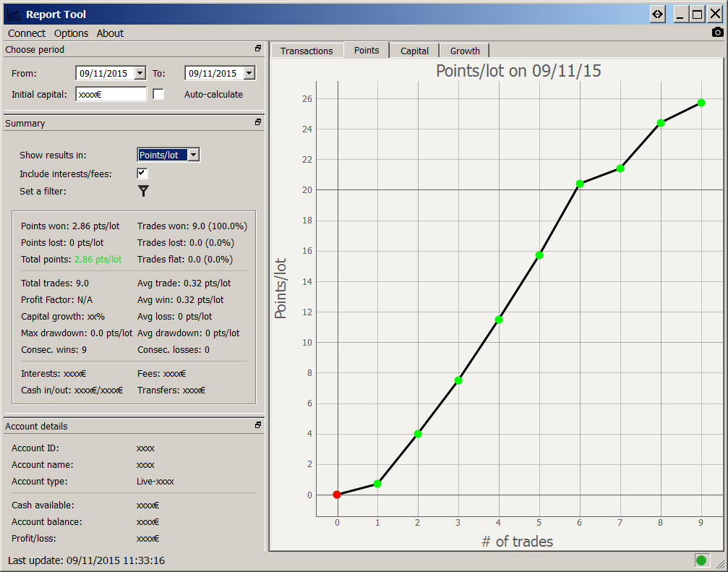This screenshot has height=572, width=728.
Task: Click the Report Tool app icon
Action: coord(14,14)
